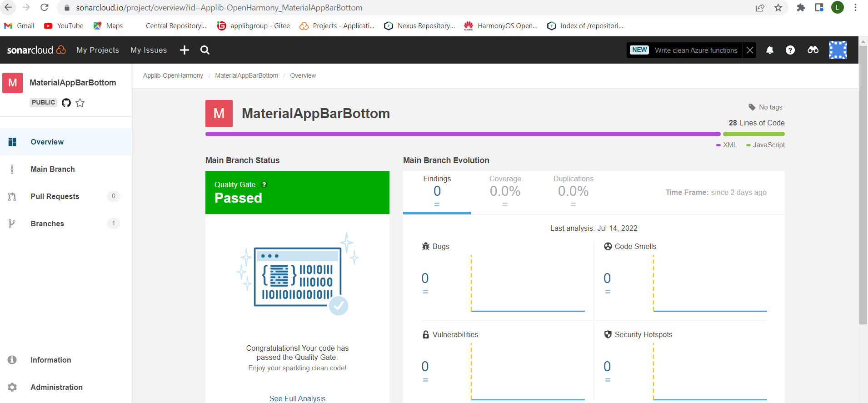
Task: Open Chrome's three-dot menu
Action: [x=855, y=8]
